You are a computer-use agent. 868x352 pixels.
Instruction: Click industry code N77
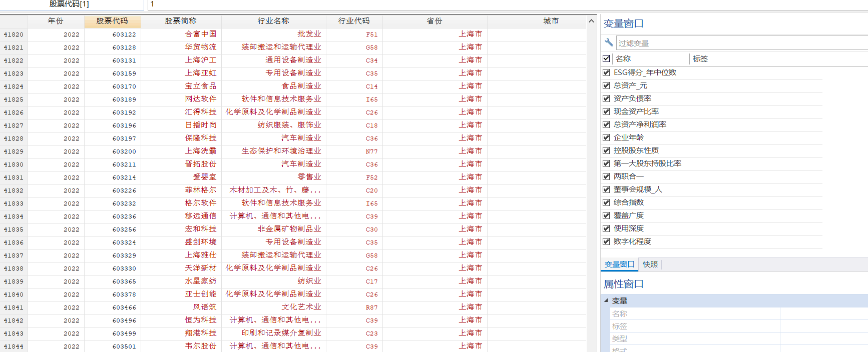point(372,151)
